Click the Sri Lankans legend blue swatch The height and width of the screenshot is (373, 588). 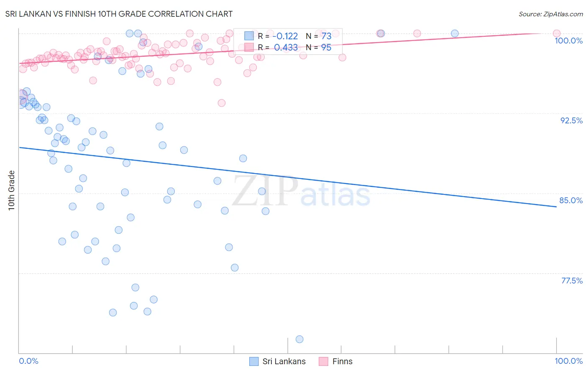[x=253, y=361]
